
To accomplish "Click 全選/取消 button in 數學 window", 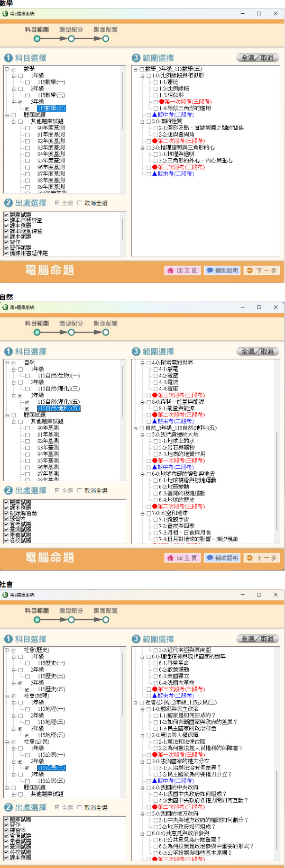I will 258,58.
